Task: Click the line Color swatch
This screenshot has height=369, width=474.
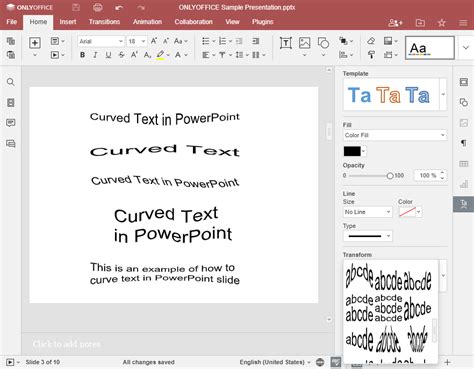Action: pyautogui.click(x=408, y=212)
